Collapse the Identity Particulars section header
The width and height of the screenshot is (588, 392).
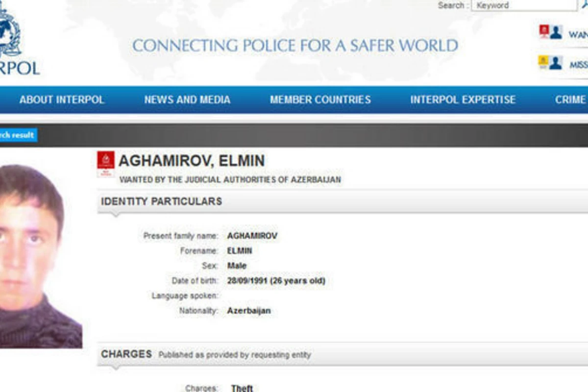click(x=343, y=201)
